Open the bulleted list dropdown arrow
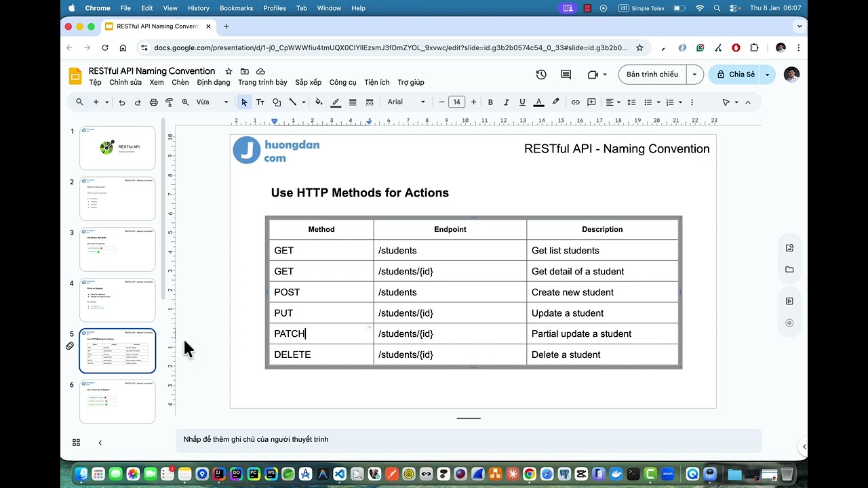 [x=658, y=102]
